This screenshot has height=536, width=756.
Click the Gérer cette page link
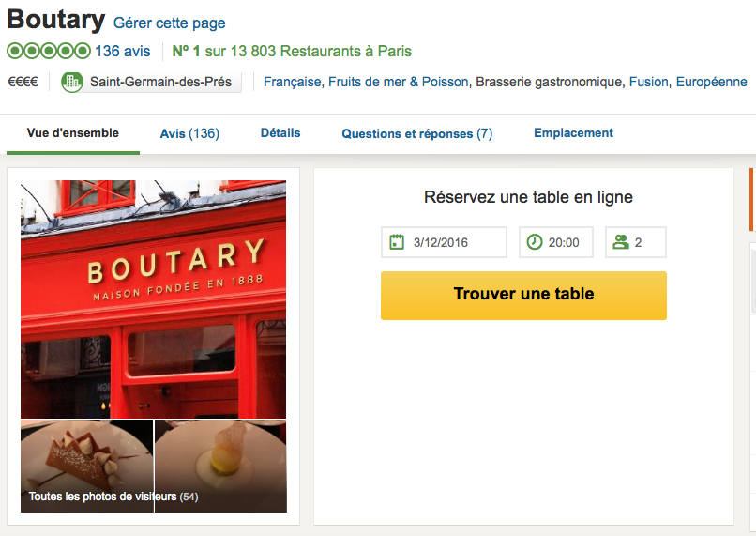tap(169, 23)
